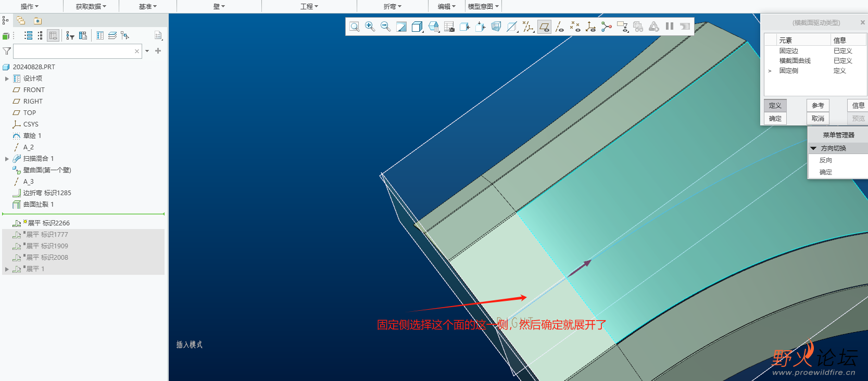The height and width of the screenshot is (381, 868).
Task: Open the 壁 dropdown menu
Action: [x=219, y=6]
